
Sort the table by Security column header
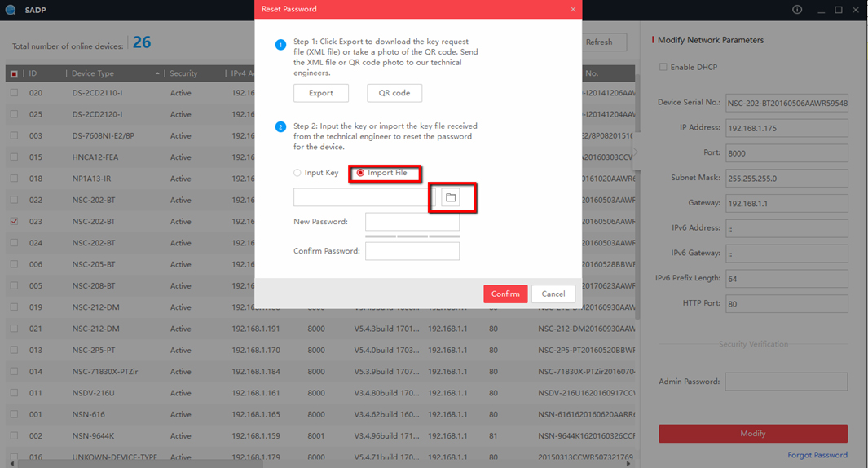click(183, 73)
